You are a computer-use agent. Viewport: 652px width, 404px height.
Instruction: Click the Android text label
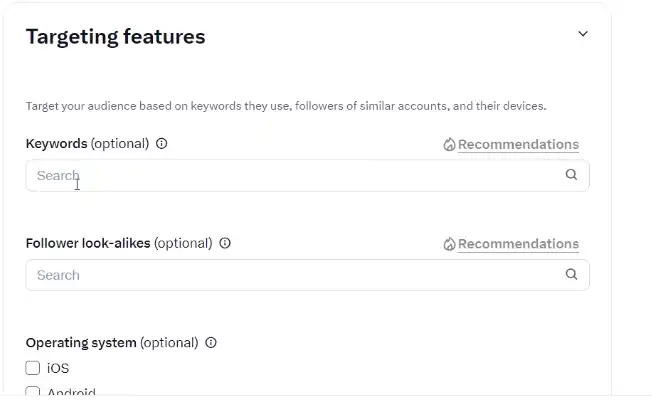coord(71,392)
